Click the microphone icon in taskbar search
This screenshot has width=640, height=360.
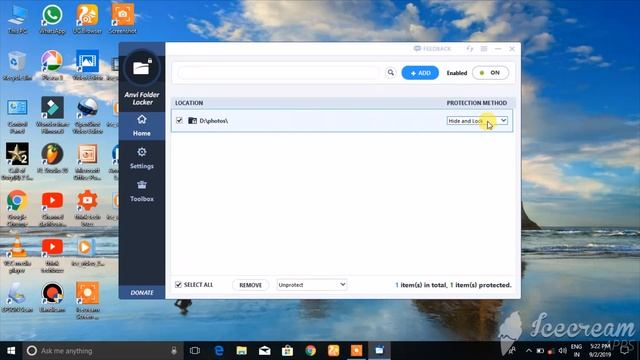[x=174, y=351]
